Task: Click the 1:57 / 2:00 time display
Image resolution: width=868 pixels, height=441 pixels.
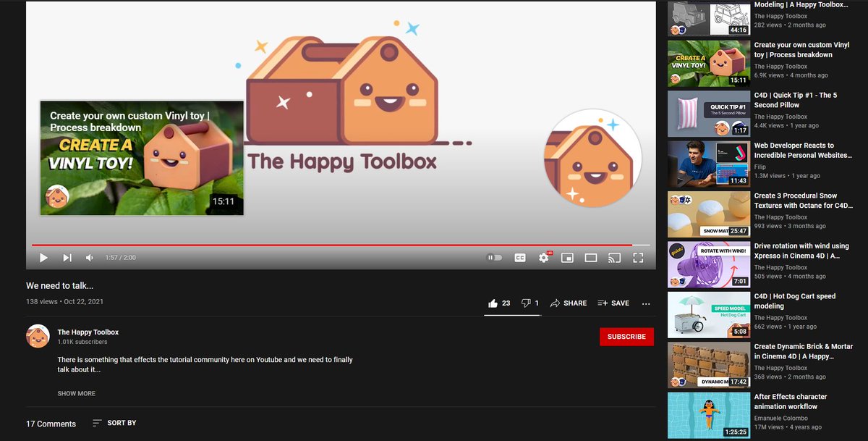Action: pos(120,258)
